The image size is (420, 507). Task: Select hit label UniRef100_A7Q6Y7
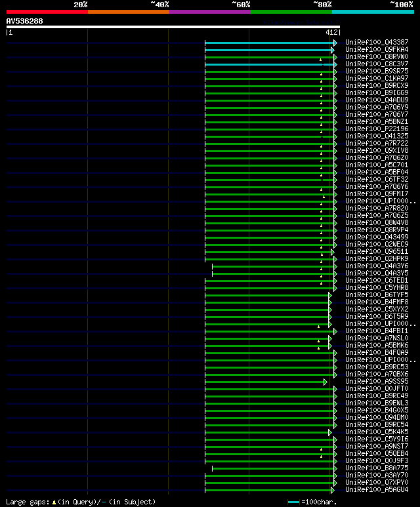(377, 115)
